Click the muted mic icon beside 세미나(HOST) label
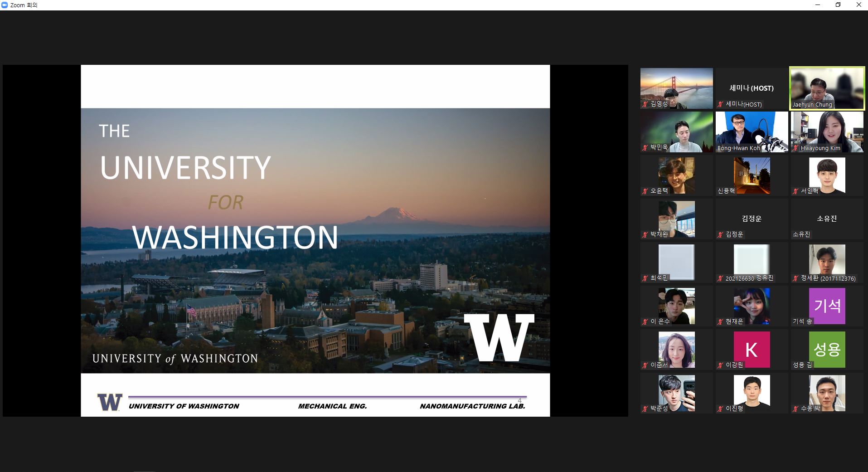868x472 pixels. point(720,104)
